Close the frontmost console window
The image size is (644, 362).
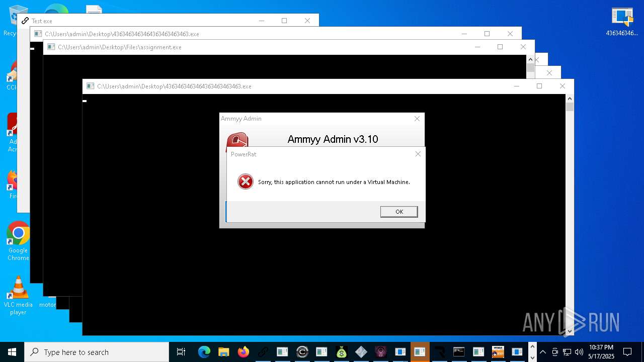tap(562, 86)
